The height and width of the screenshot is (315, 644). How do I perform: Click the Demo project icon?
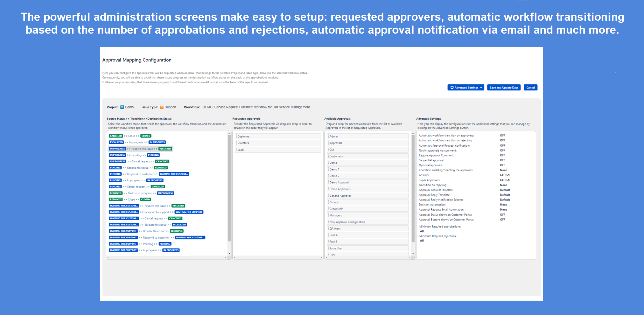[122, 107]
